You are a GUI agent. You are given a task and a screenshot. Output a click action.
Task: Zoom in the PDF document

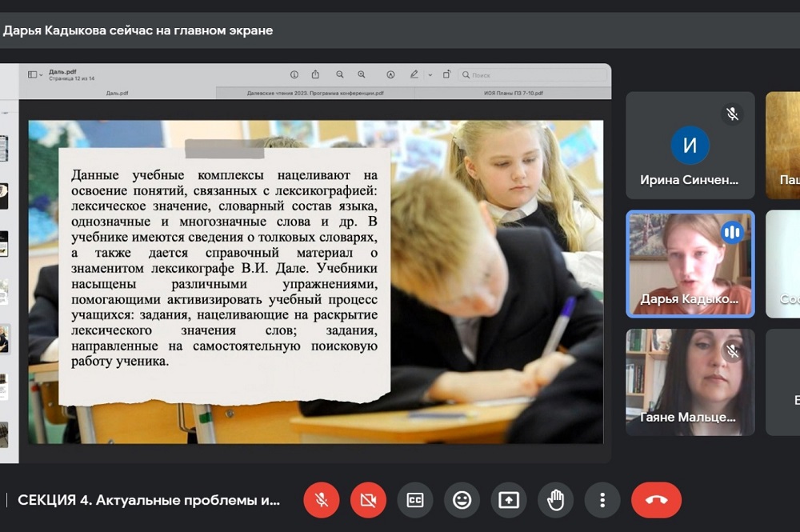[x=362, y=74]
